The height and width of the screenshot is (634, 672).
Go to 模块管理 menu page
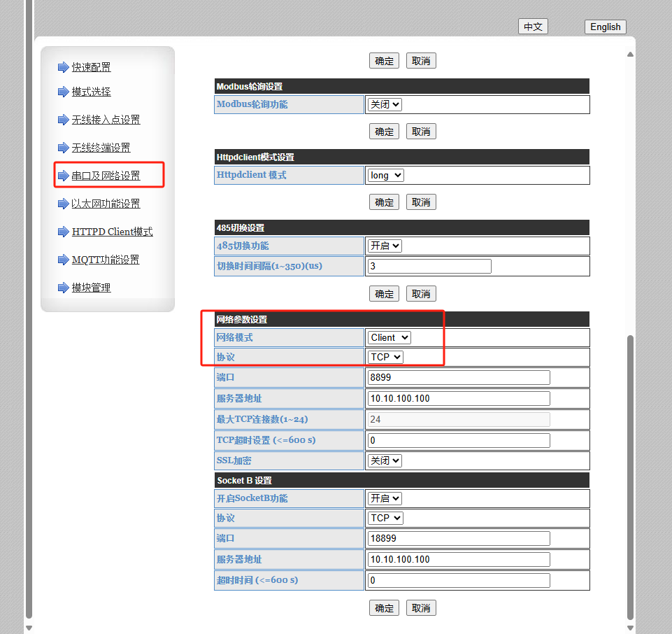pyautogui.click(x=91, y=288)
